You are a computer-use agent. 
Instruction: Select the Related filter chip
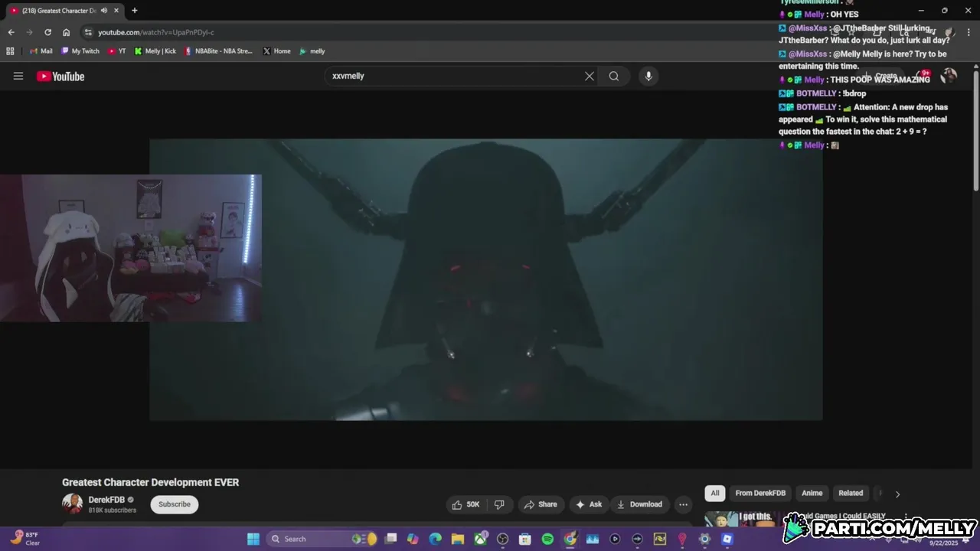[x=851, y=494]
